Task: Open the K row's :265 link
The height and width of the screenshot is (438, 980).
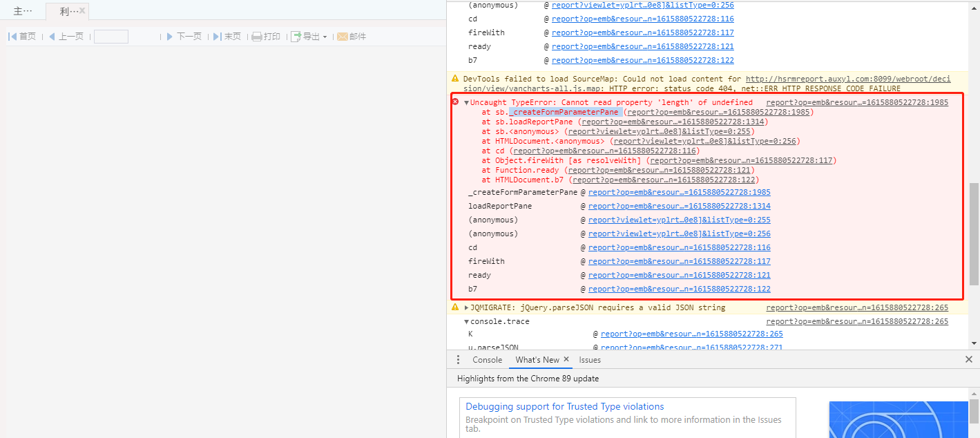Action: click(692, 334)
